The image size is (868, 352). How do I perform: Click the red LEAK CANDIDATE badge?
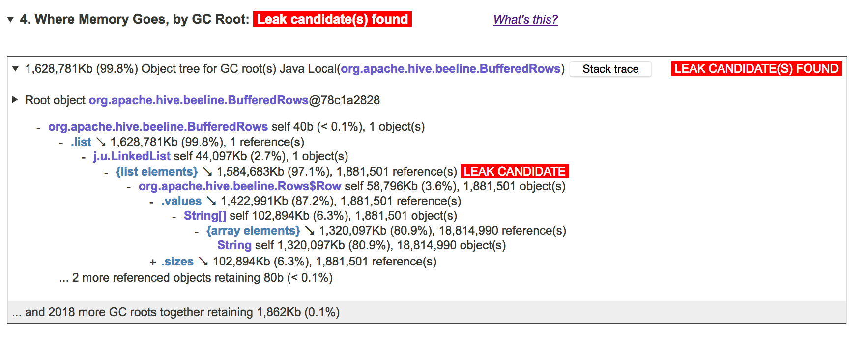point(514,172)
